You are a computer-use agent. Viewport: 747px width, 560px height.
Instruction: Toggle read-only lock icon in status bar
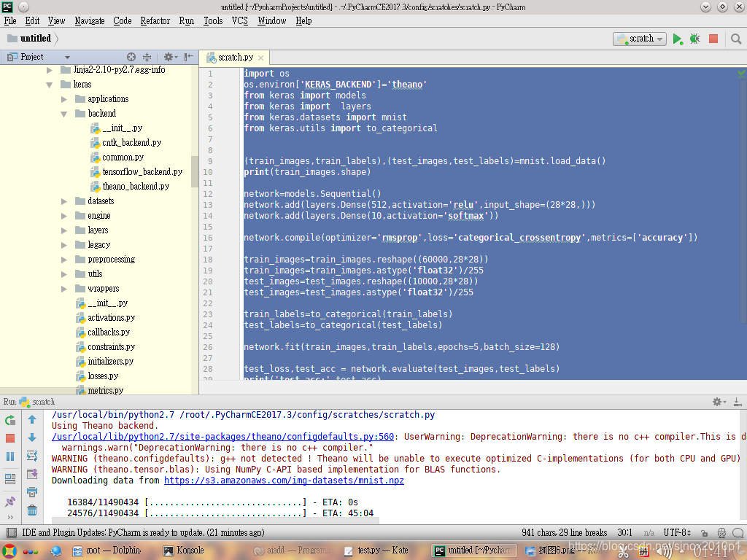point(704,533)
